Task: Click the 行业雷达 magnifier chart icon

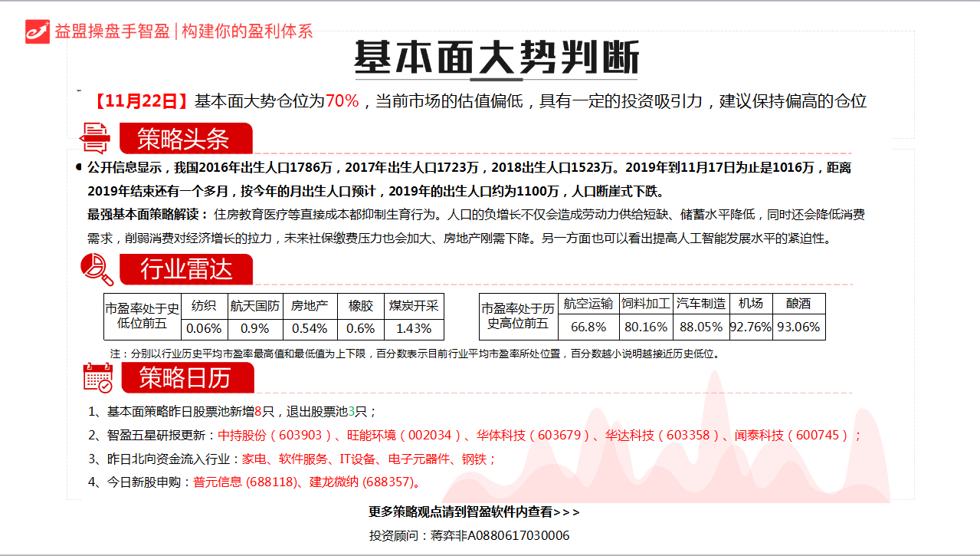Action: click(97, 269)
